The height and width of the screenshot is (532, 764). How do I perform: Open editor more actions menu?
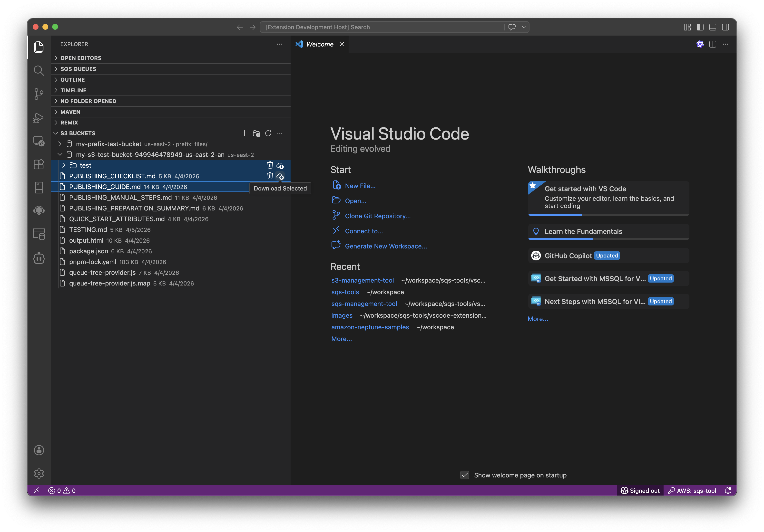click(x=725, y=44)
